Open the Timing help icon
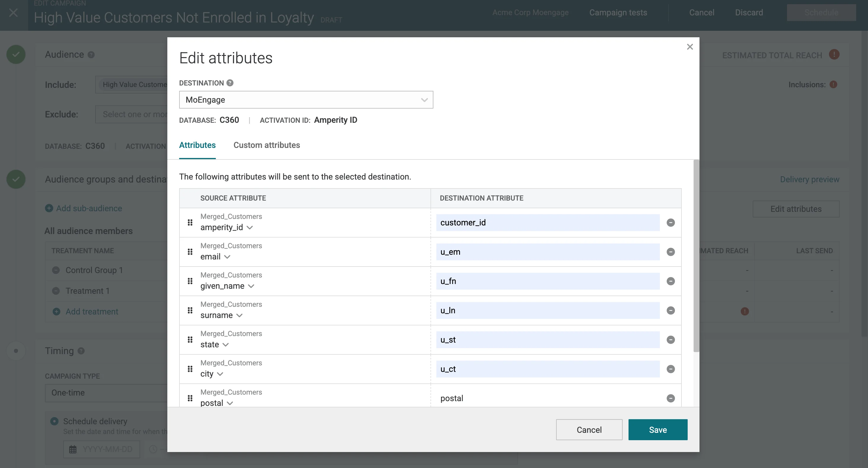This screenshot has width=868, height=468. [81, 351]
